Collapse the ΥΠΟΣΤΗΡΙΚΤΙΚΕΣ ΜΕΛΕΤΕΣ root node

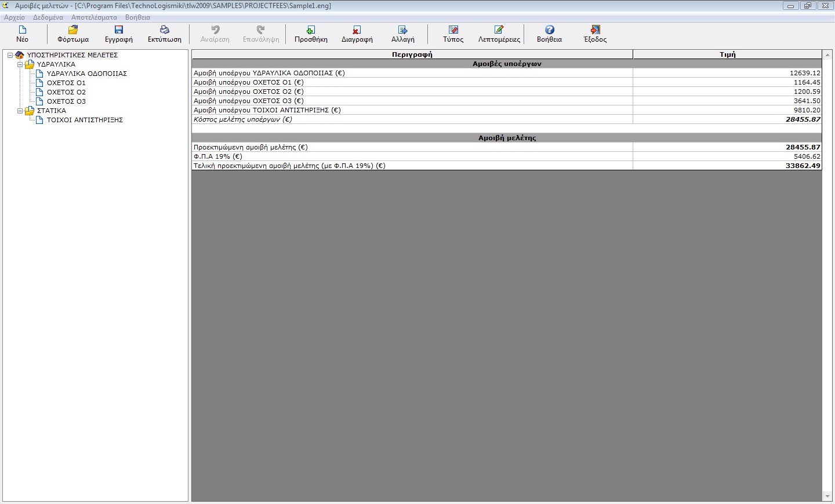pos(10,55)
